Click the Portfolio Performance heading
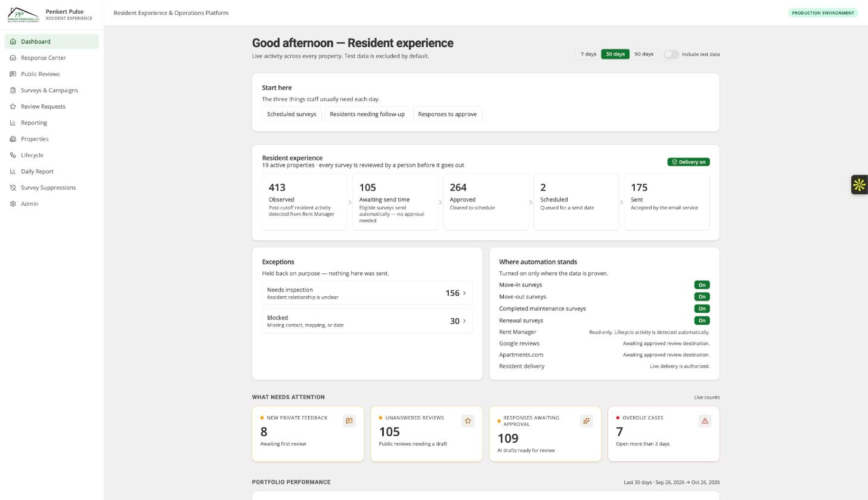Image resolution: width=868 pixels, height=500 pixels. click(x=291, y=482)
